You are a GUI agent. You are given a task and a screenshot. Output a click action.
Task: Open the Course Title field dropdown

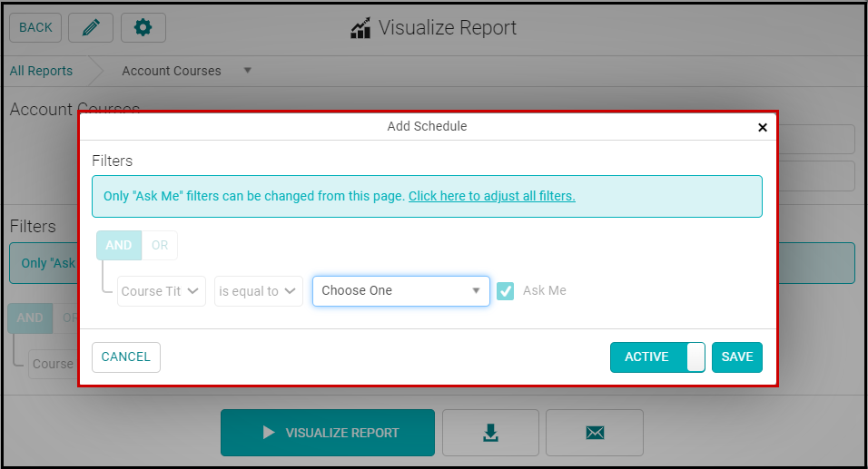pos(161,291)
